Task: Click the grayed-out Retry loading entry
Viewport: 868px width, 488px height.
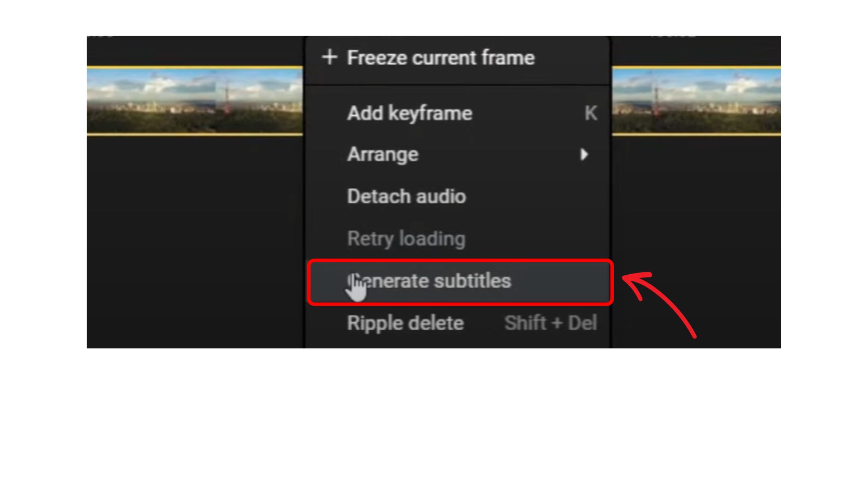Action: pos(406,239)
